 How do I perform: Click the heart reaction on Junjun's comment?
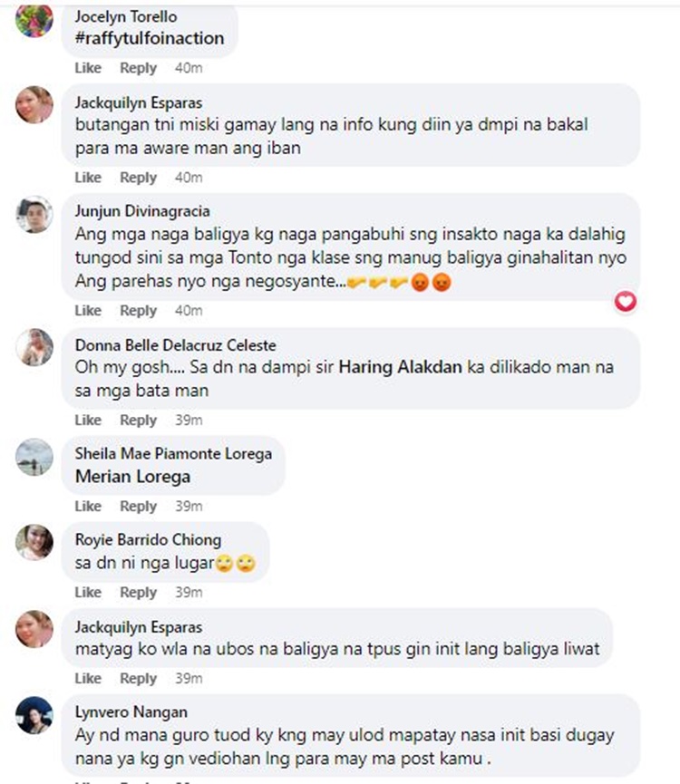tap(626, 302)
